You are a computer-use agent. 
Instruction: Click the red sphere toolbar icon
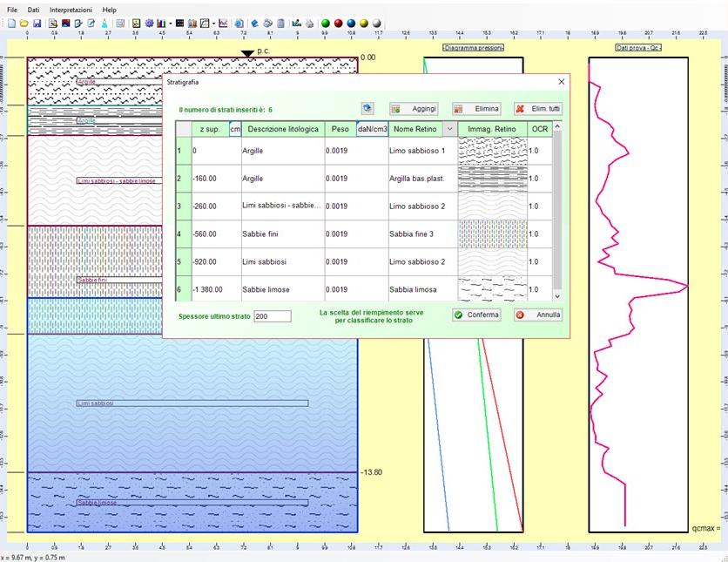pos(338,24)
